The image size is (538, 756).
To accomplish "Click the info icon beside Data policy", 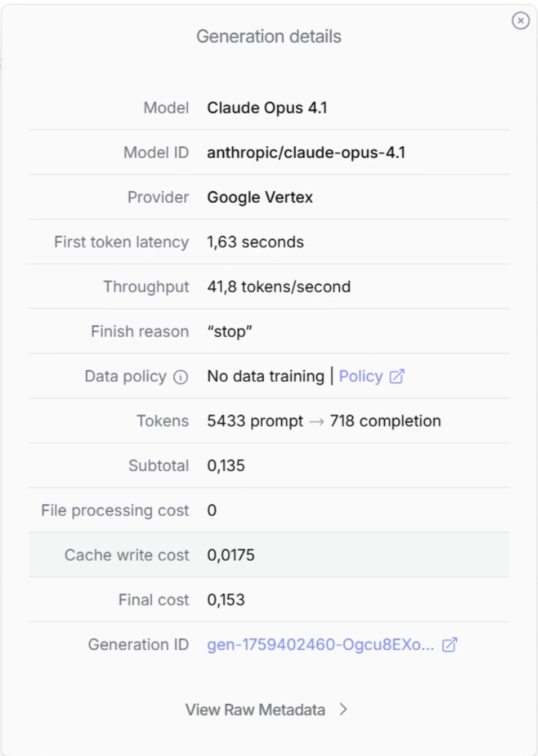I will click(x=180, y=377).
